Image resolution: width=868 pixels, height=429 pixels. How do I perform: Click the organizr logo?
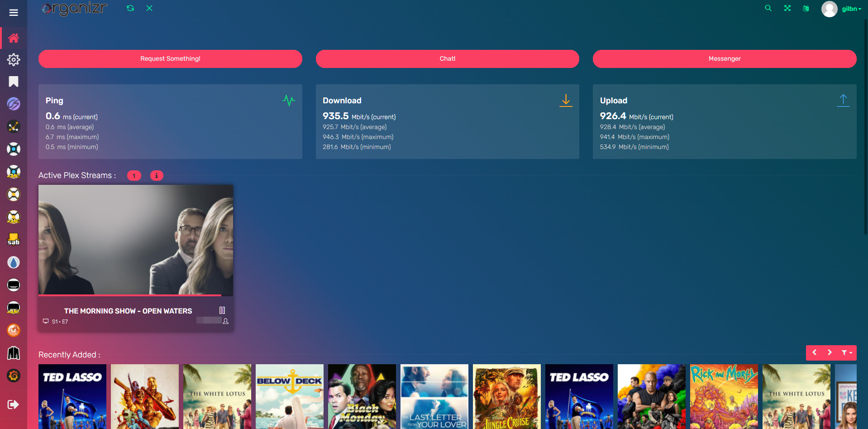75,9
